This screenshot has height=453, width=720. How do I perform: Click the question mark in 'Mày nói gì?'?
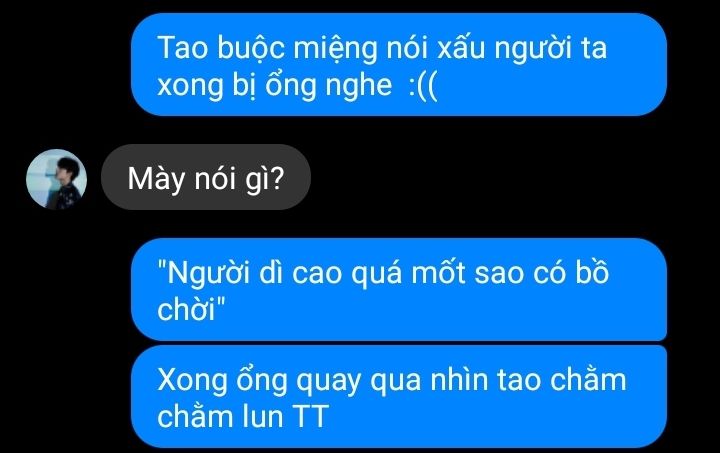coord(277,178)
